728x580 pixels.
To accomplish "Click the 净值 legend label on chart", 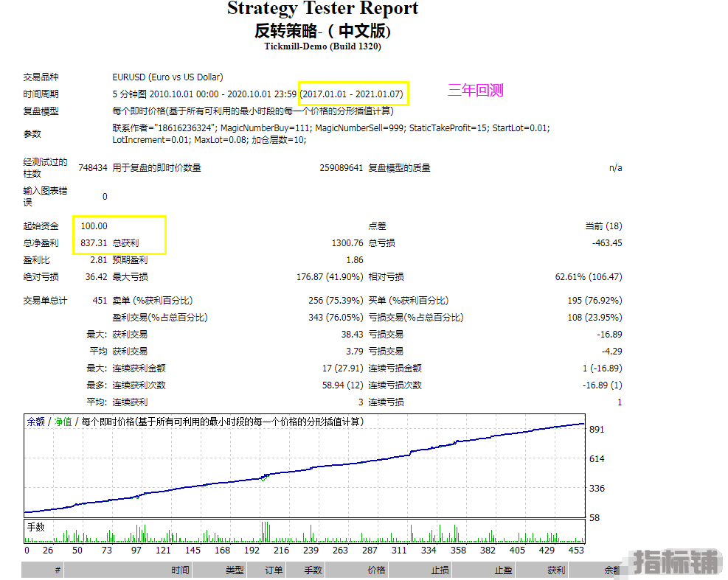I will coord(63,422).
